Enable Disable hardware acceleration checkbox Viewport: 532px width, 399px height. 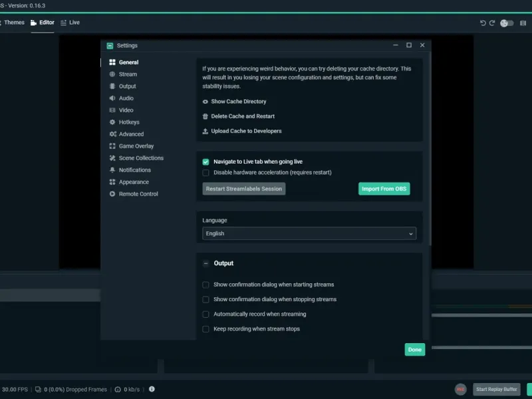click(205, 173)
